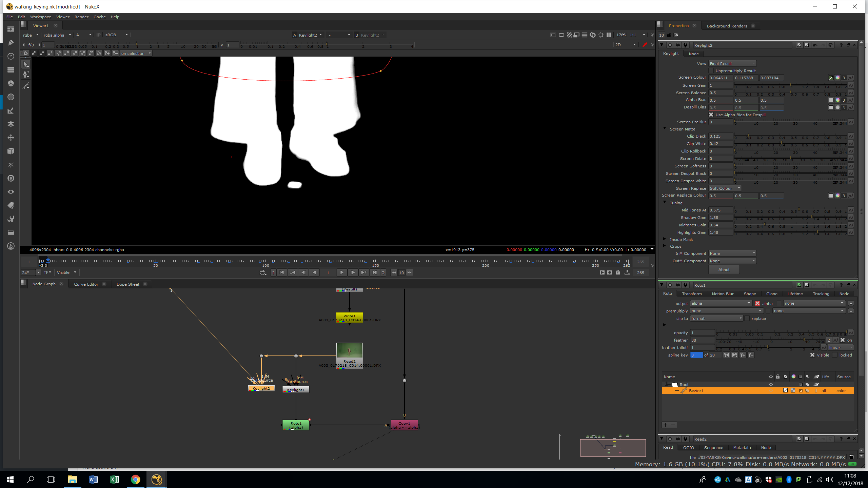Open the Screen Replace Soft Colour dropdown
Image resolution: width=868 pixels, height=488 pixels.
725,188
